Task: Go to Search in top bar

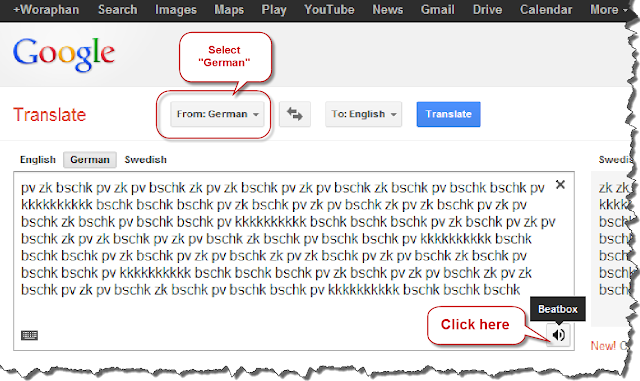Action: pyautogui.click(x=118, y=9)
